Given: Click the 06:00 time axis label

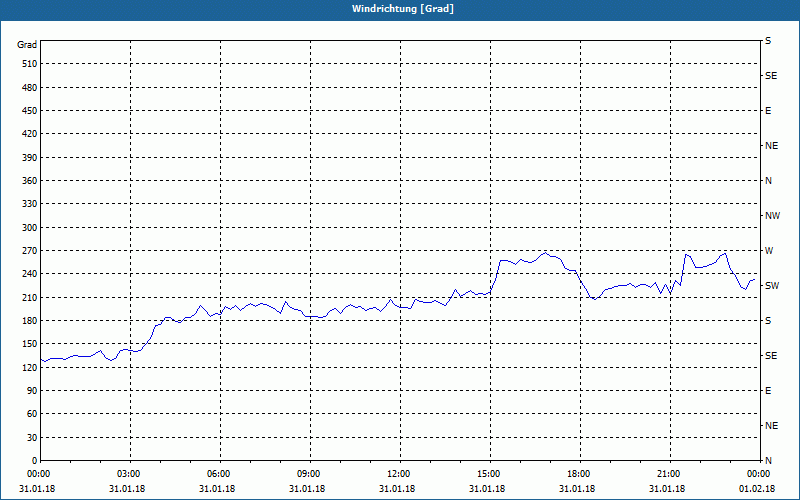Looking at the screenshot, I should tap(218, 474).
